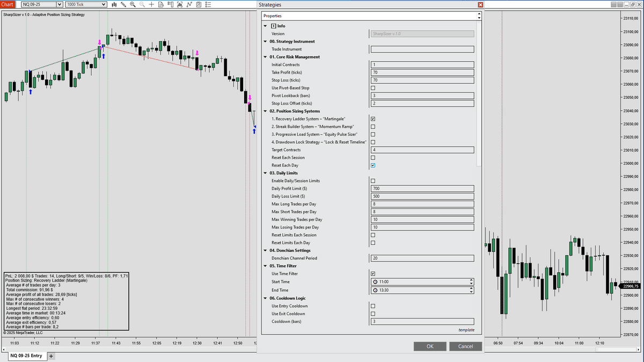Click the Take Profit (ticks) input field
Screen dimensions: 644x362
coord(422,73)
